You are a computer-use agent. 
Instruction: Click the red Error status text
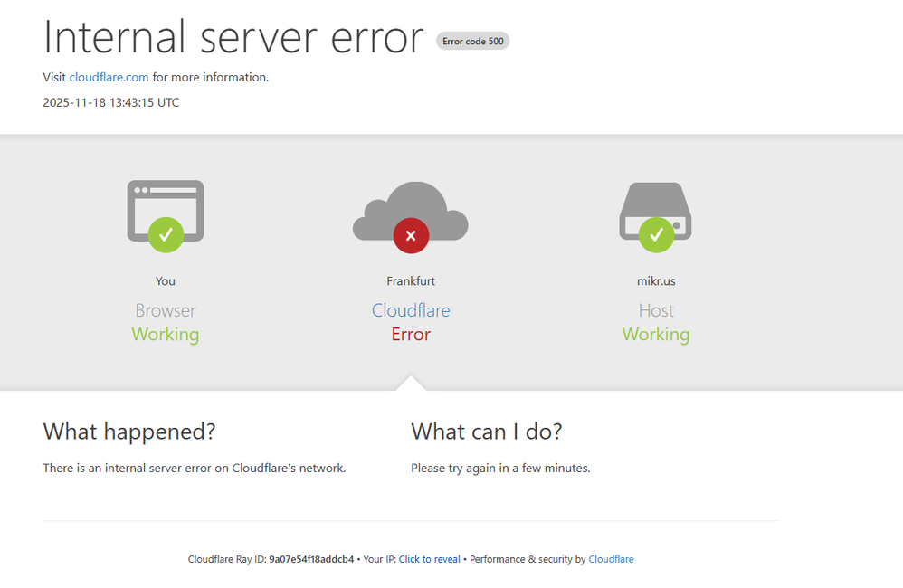411,334
